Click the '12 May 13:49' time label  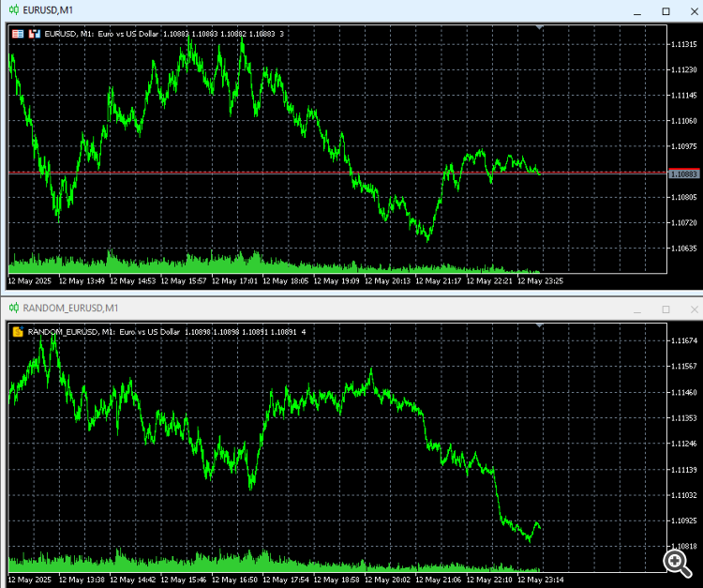(x=82, y=281)
